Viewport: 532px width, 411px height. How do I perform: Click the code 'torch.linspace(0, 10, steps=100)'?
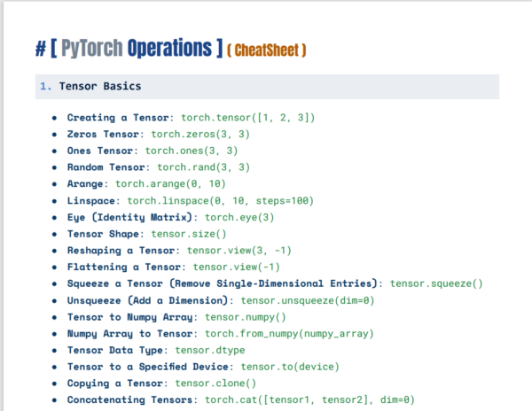pyautogui.click(x=221, y=201)
